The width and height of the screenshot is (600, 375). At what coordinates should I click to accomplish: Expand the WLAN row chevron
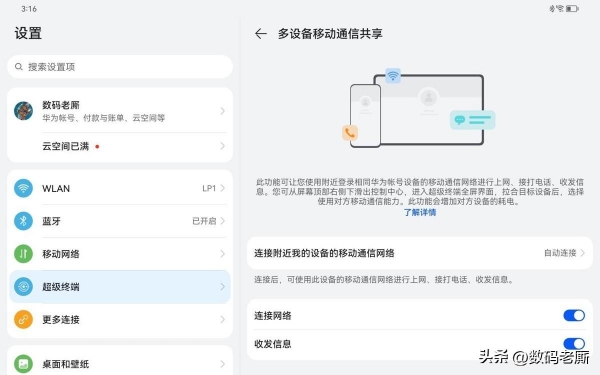click(x=222, y=188)
